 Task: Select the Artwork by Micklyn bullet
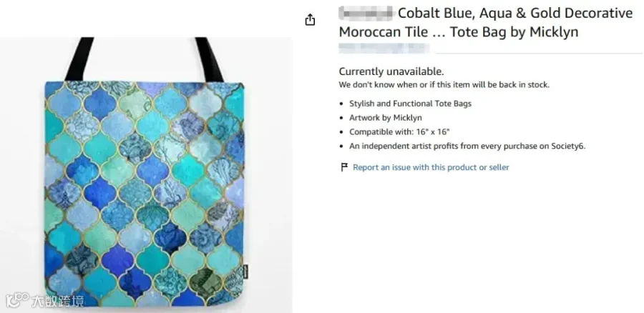click(386, 118)
